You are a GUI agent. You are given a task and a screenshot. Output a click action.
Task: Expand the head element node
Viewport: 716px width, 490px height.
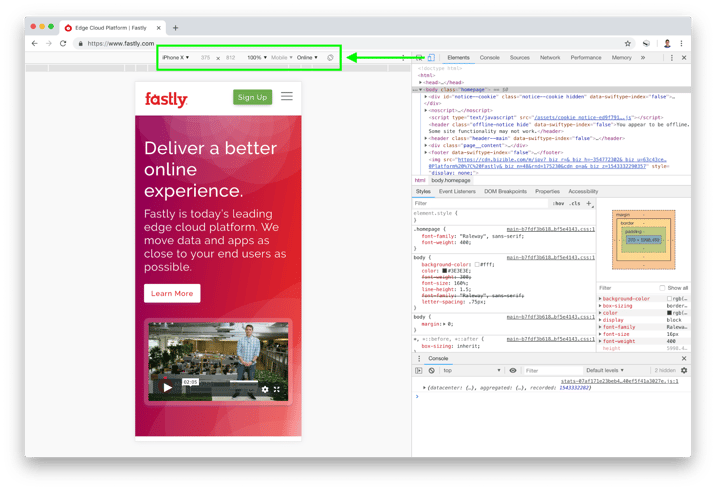(x=421, y=83)
